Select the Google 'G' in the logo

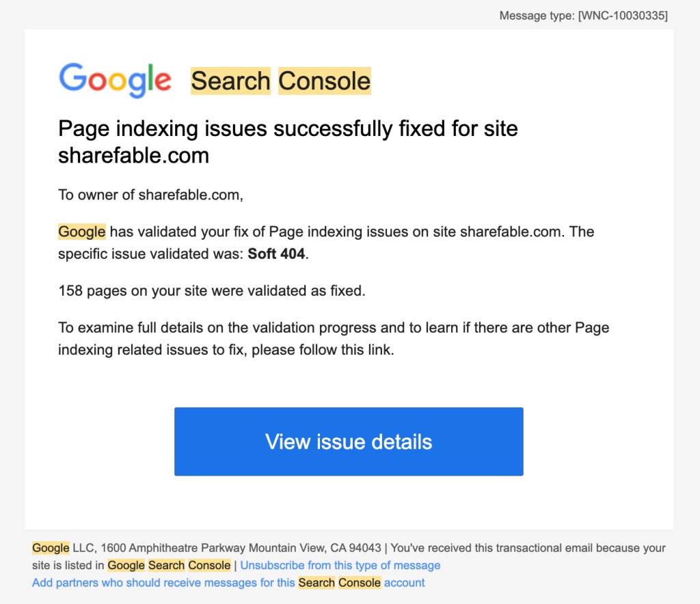(71, 80)
